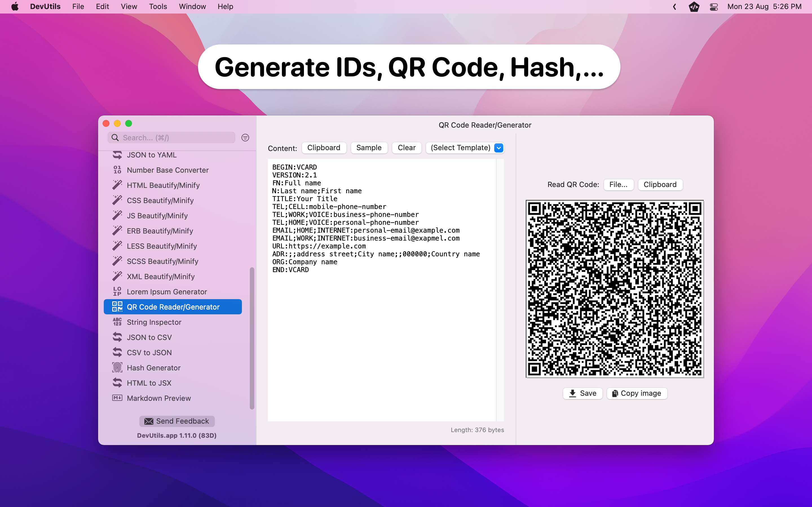This screenshot has height=507, width=812.
Task: Expand hidden menu bar items chevron
Action: click(x=674, y=7)
